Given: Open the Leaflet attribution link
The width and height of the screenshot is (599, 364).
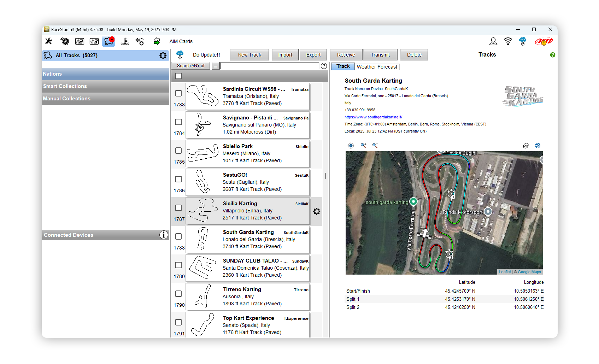Looking at the screenshot, I should [505, 272].
